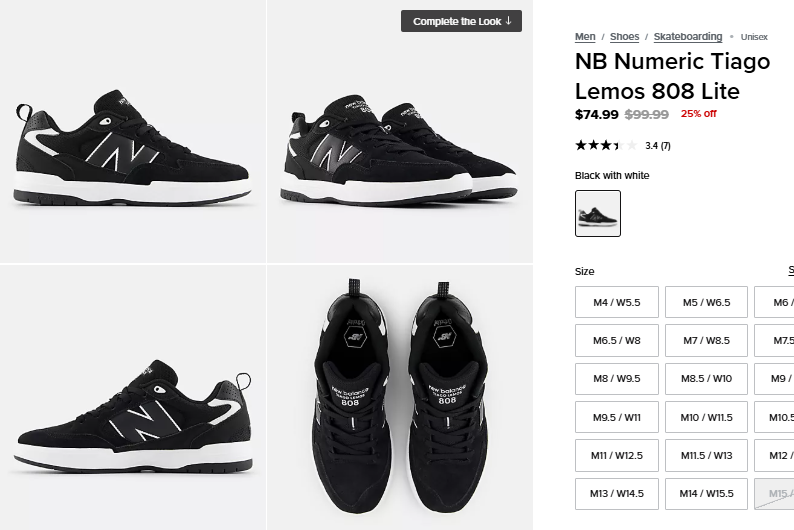Choose size M11.5 / W13

coord(706,455)
